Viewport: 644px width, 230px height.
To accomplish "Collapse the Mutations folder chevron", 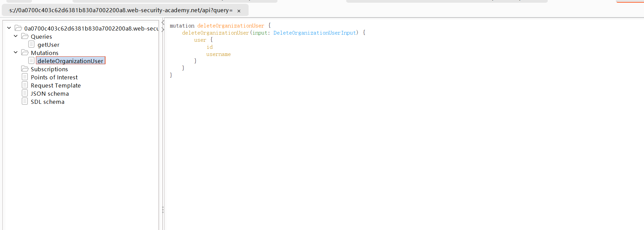I will point(16,53).
